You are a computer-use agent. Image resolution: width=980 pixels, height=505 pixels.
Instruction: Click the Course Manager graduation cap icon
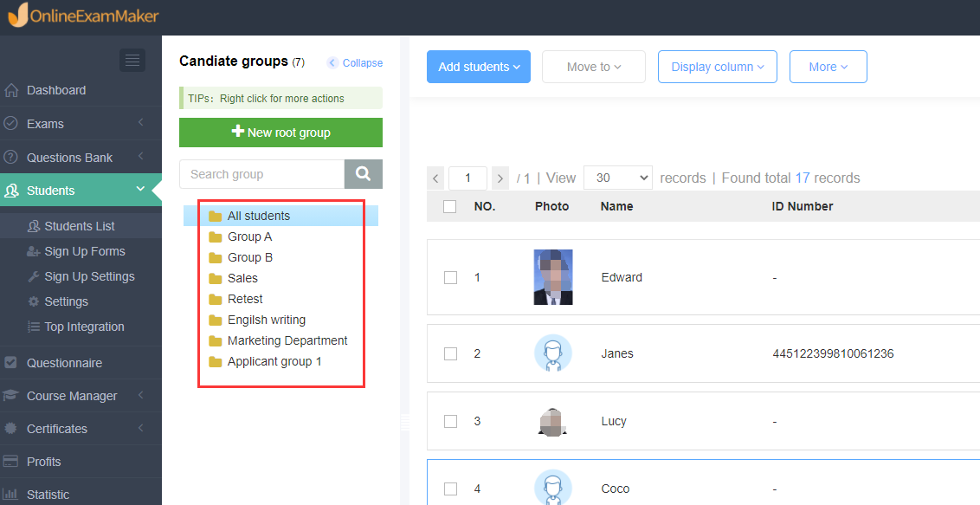click(x=10, y=396)
